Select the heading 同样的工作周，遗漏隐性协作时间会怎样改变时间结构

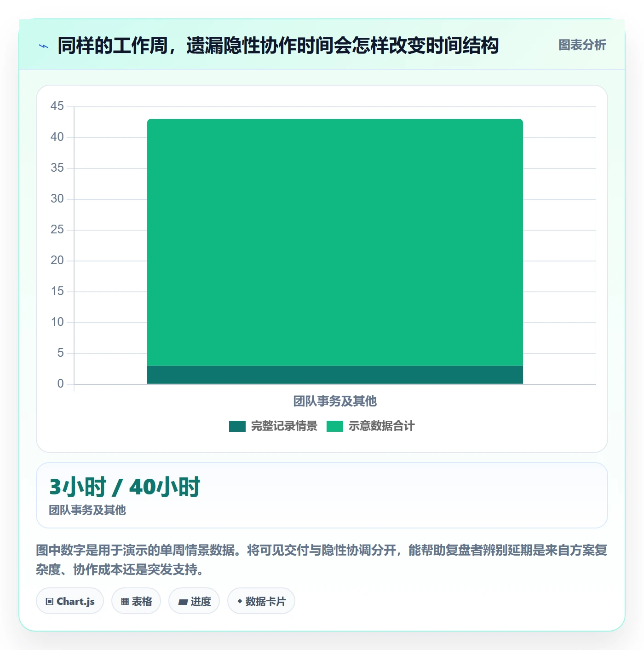coord(278,46)
